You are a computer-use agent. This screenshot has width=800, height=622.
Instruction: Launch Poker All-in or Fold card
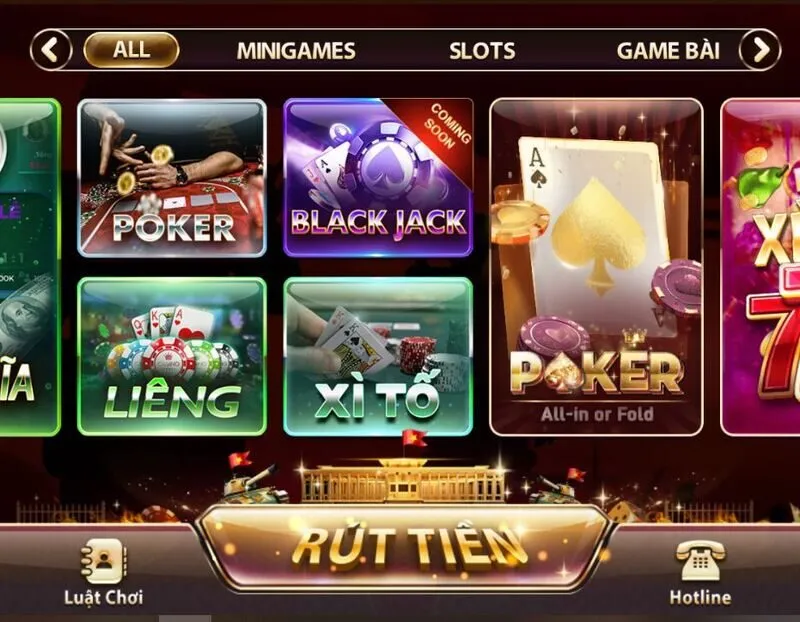pos(596,267)
